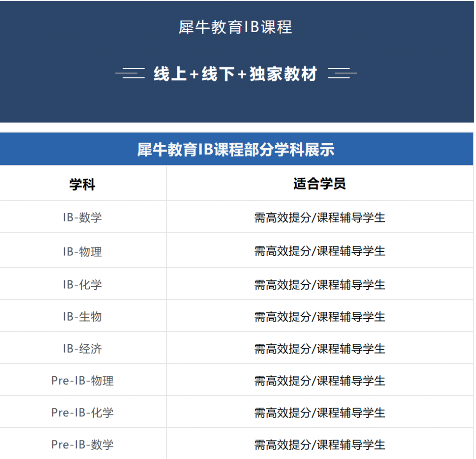Screen dimensions: 476x459
Task: Click 需高效提分/课程辅导学生 in the IB-经济 row
Action: 320,348
